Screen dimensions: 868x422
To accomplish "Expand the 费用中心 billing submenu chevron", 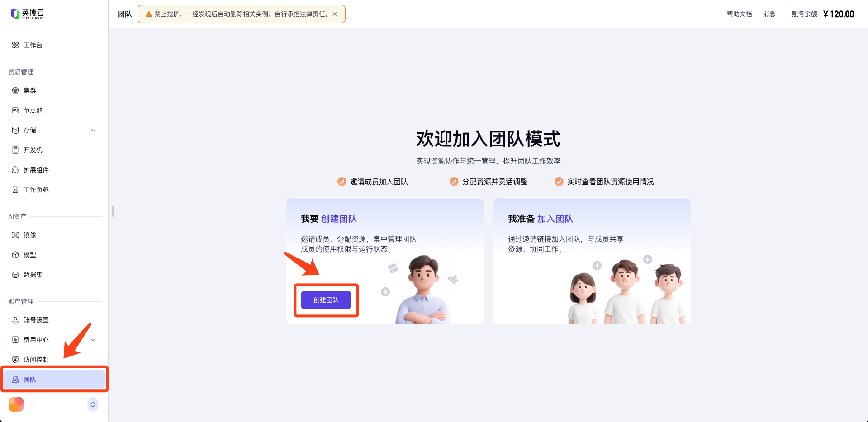I will (93, 340).
